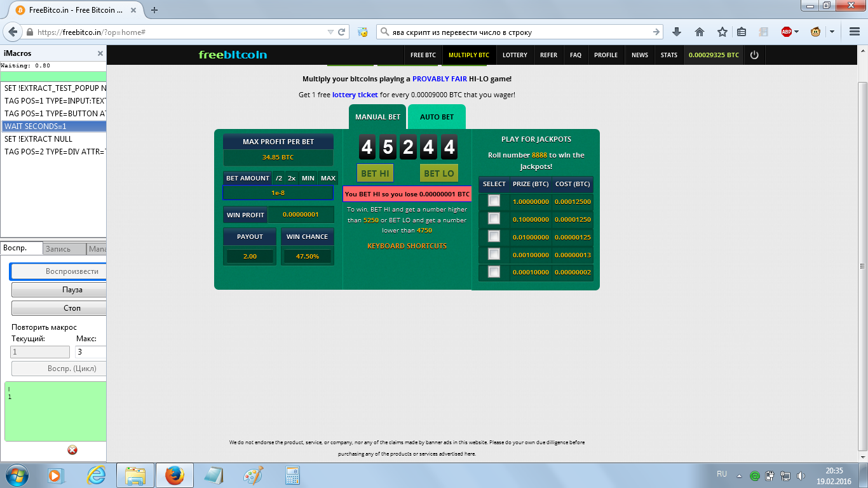Open the Firefox hamburger menu
The height and width of the screenshot is (488, 868).
click(x=855, y=32)
